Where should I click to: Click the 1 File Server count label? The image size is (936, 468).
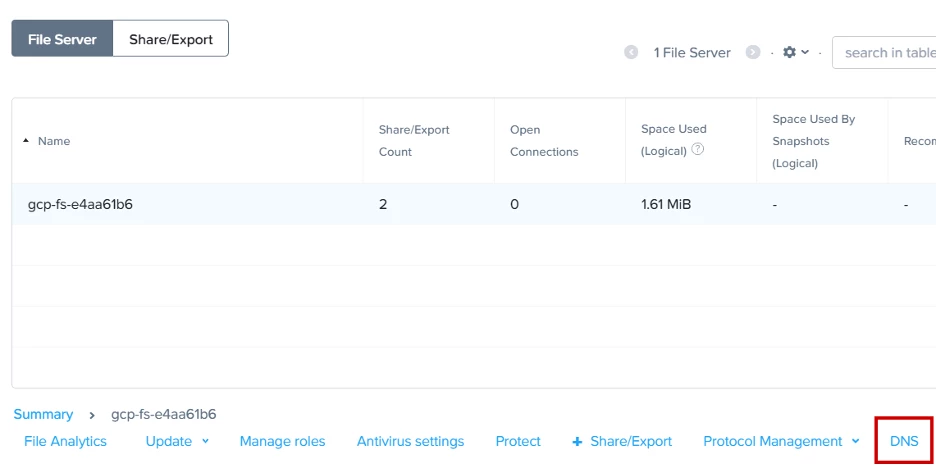(692, 53)
